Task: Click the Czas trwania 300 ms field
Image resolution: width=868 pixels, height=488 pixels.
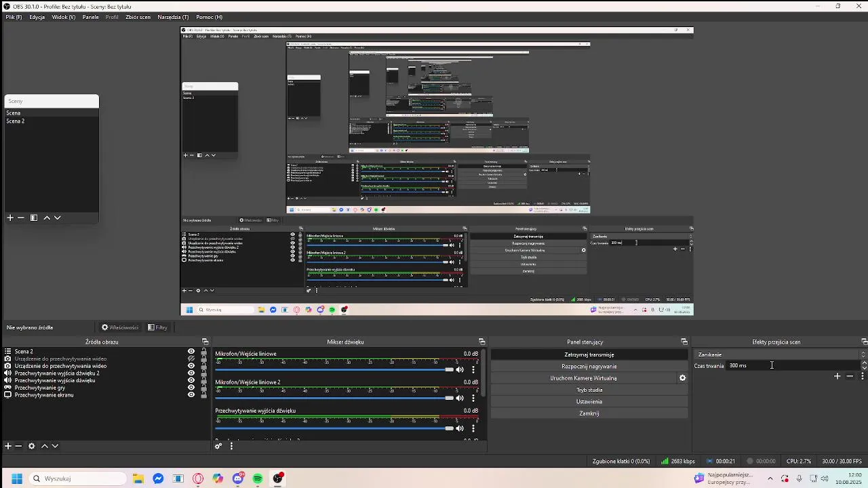Action: point(793,365)
